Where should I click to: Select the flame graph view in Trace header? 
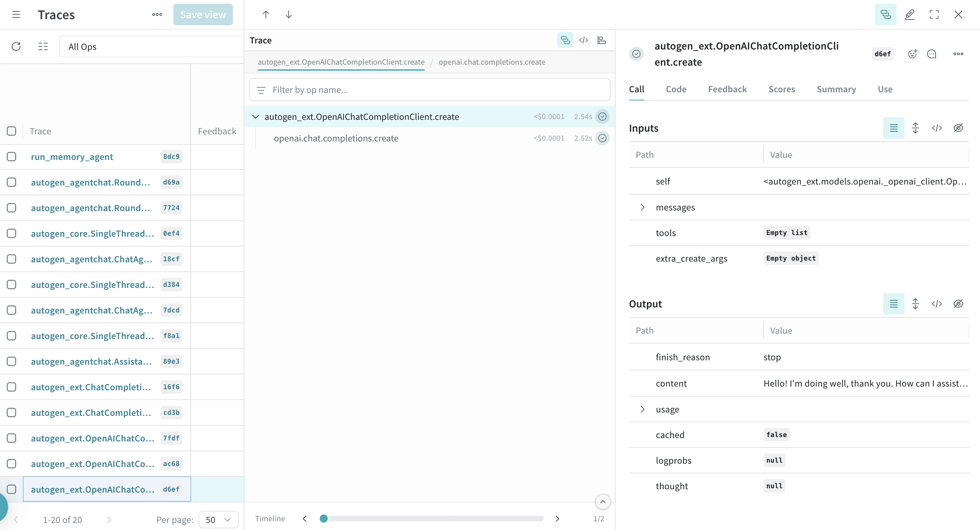pos(602,40)
